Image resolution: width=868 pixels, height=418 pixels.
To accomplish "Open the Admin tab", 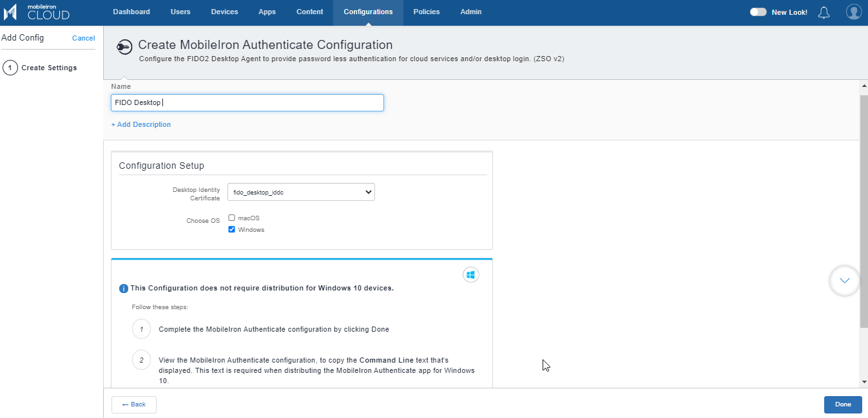I will click(470, 12).
